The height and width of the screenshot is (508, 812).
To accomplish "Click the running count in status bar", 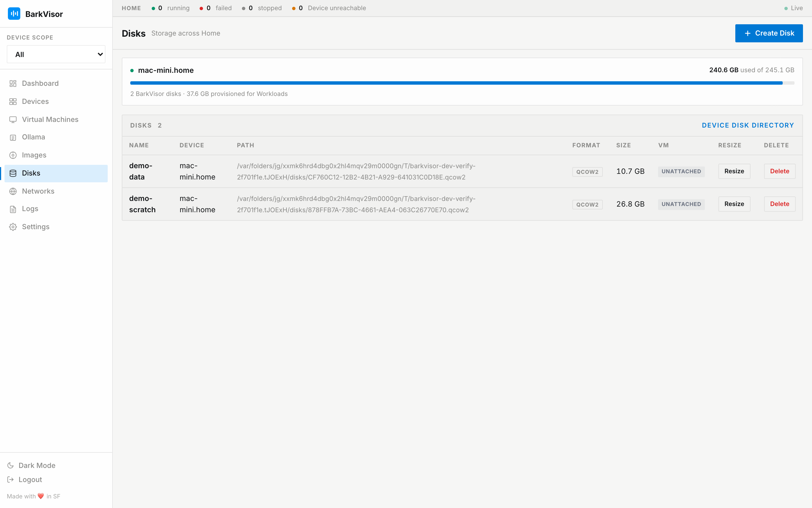I will pyautogui.click(x=171, y=8).
